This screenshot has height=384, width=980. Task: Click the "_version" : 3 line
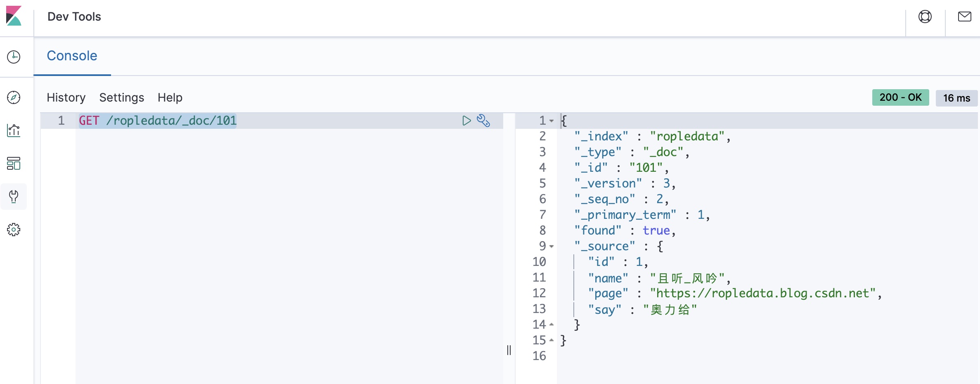625,183
